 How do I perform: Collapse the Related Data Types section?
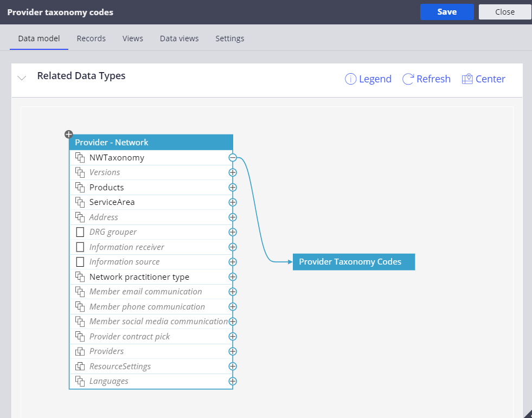tap(22, 78)
